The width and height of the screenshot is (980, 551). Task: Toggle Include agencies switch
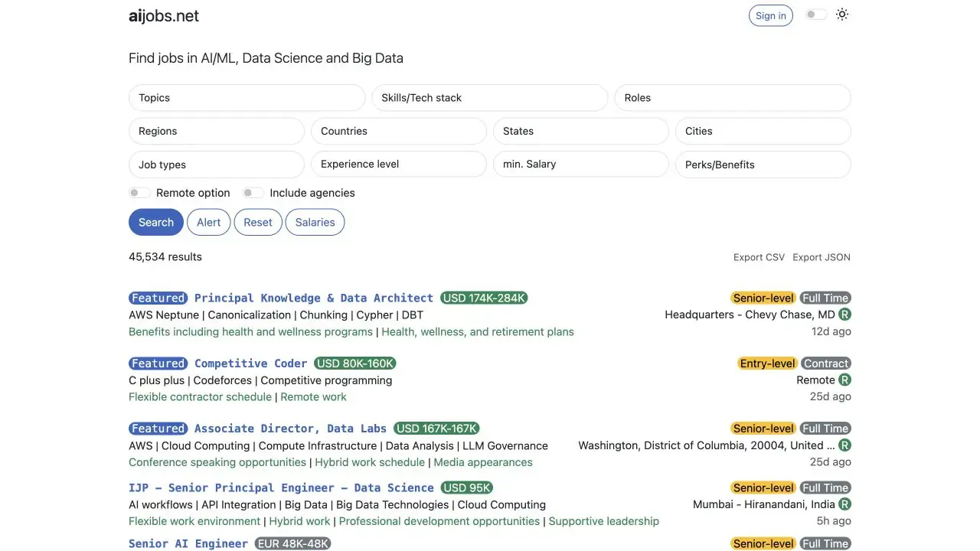pyautogui.click(x=253, y=193)
